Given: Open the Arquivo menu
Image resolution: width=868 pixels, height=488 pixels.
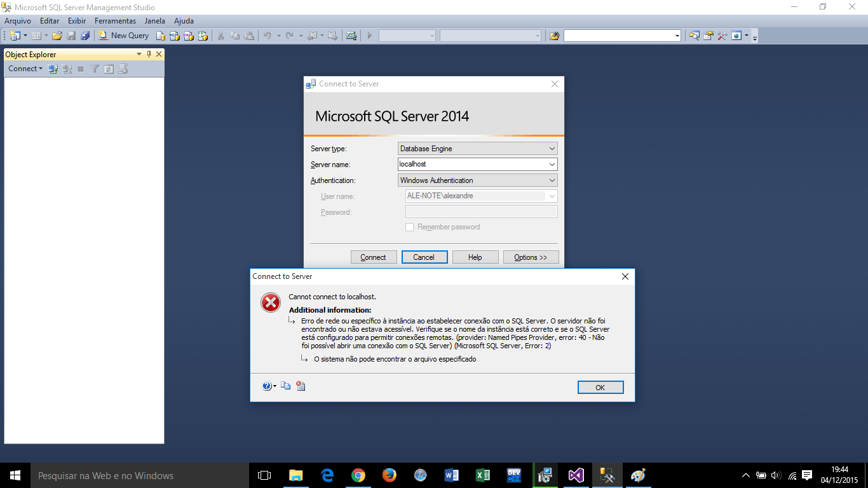Looking at the screenshot, I should [x=18, y=21].
